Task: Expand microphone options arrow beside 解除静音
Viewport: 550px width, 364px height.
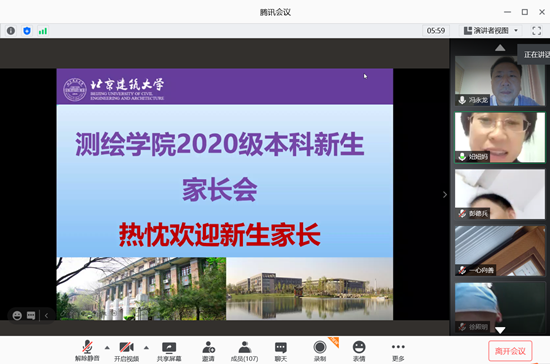Action: 107,348
